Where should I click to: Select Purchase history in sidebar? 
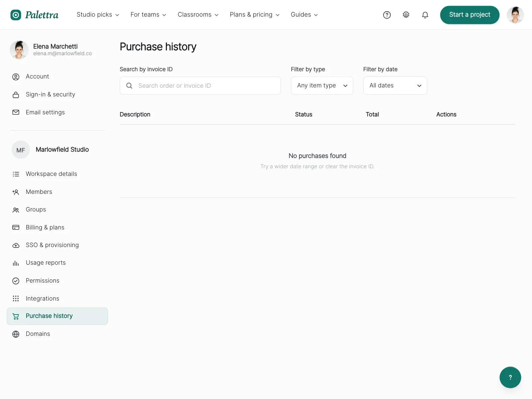tap(57, 316)
